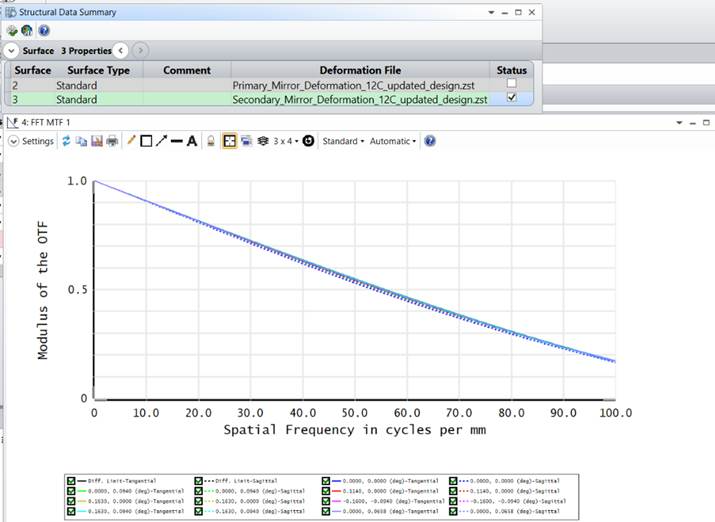Open the Standard dropdown in the toolbar
The image size is (715, 522).
tap(342, 141)
